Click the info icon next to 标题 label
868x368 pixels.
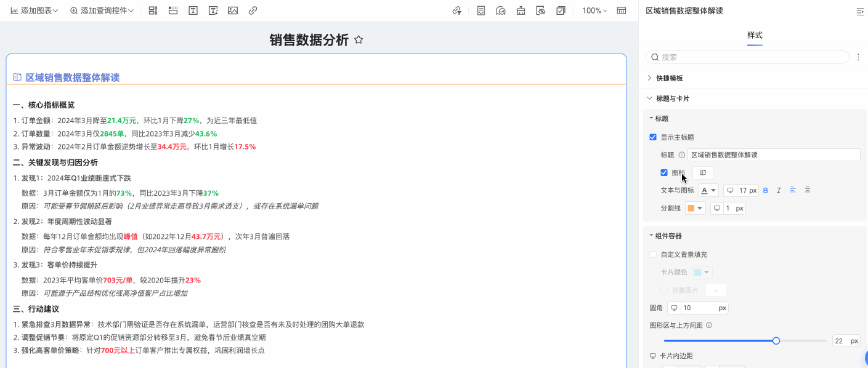coord(681,155)
